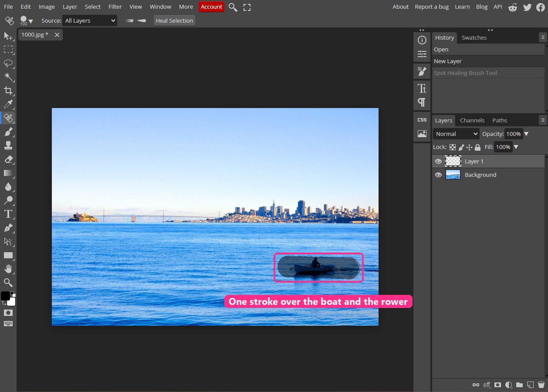Toggle lock all padlock icon
The width and height of the screenshot is (548, 392).
point(477,147)
